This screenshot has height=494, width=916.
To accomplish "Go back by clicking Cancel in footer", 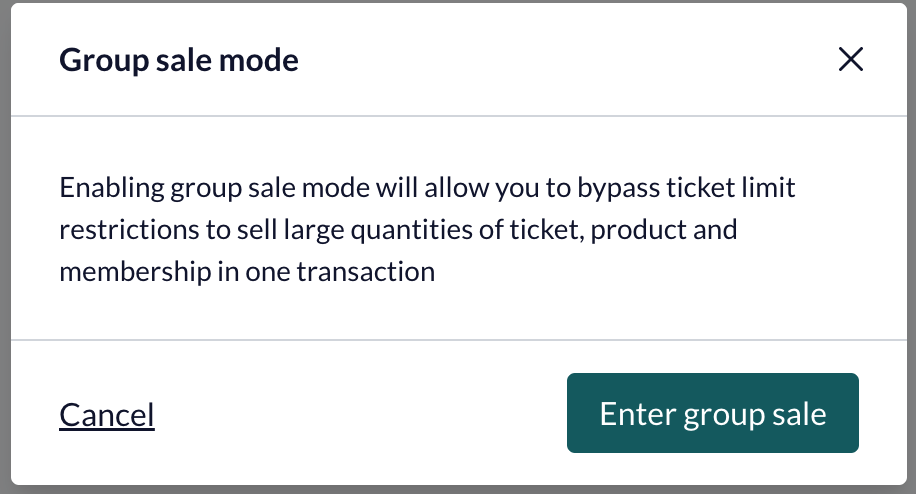I will [107, 415].
